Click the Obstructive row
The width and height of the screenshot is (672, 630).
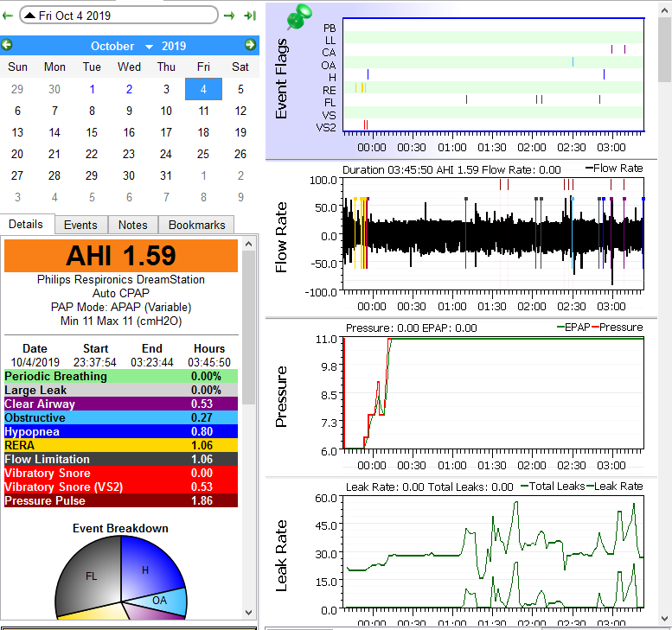(121, 417)
